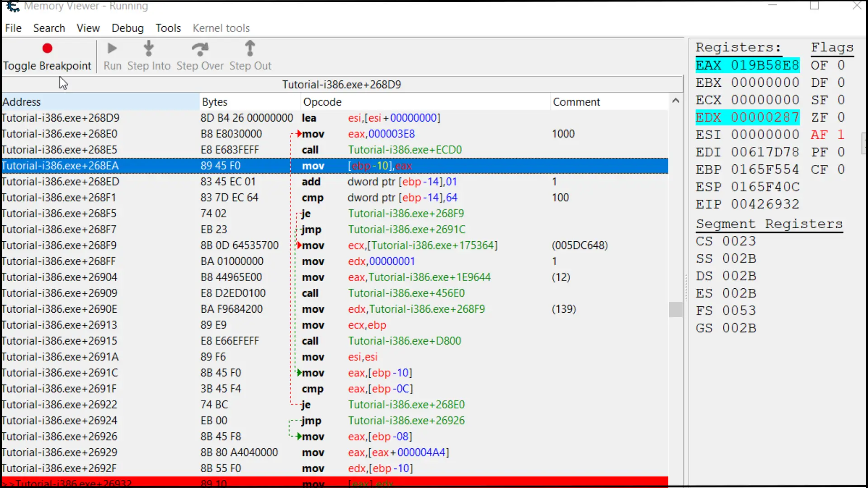Toggle the CF flag value
The image size is (868, 488).
[841, 169]
